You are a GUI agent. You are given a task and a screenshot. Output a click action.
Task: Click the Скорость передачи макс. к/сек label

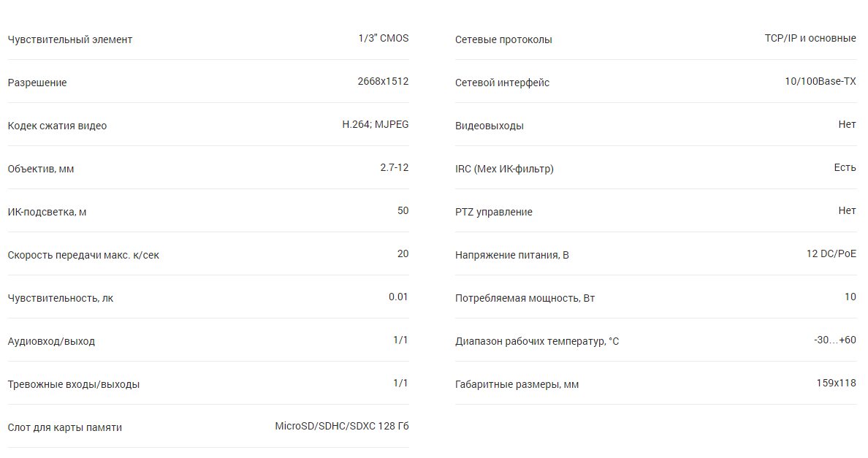coord(83,255)
